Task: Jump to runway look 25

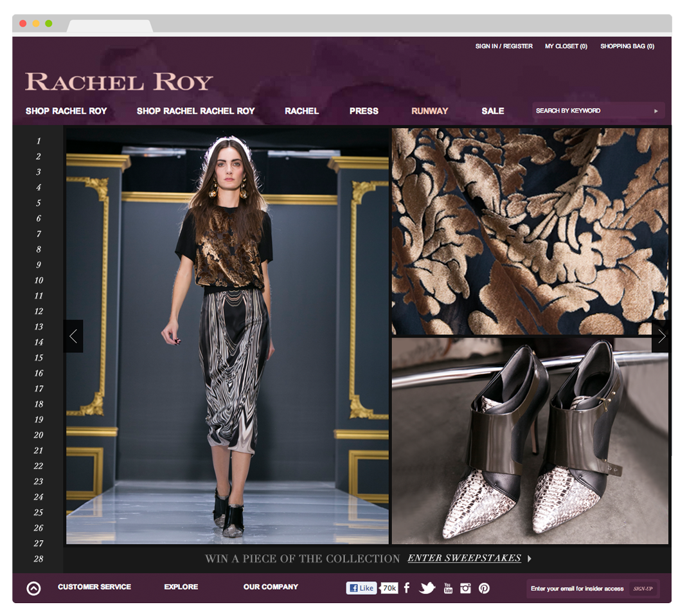Action: point(39,512)
